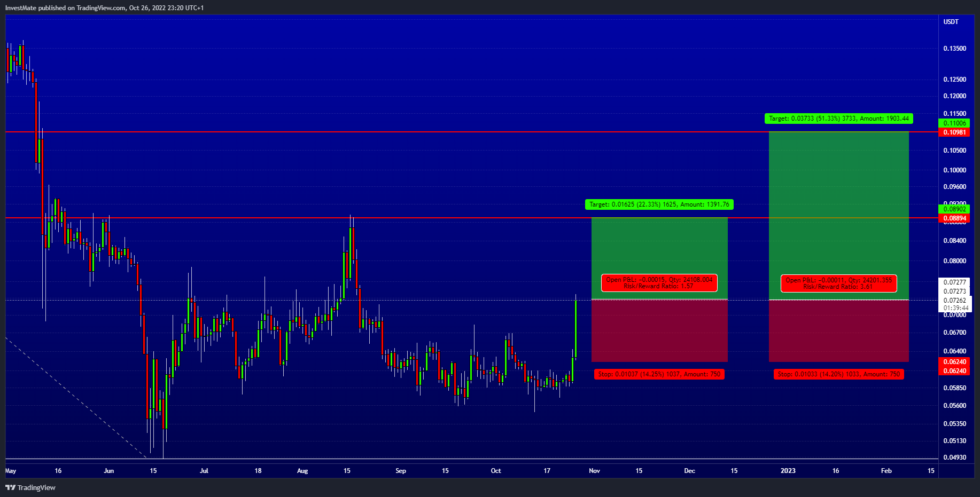
Task: Click the Jul label on time axis
Action: click(x=204, y=471)
